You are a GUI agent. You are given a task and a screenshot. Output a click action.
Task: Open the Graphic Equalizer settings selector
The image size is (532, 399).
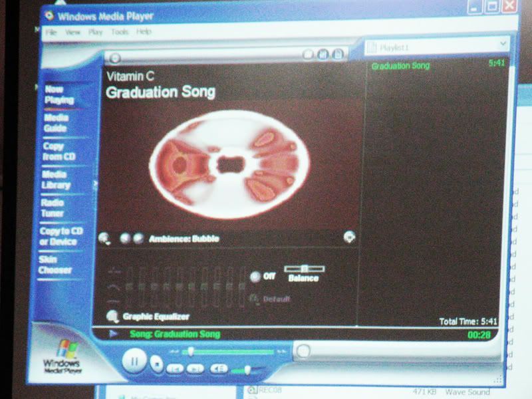point(112,317)
